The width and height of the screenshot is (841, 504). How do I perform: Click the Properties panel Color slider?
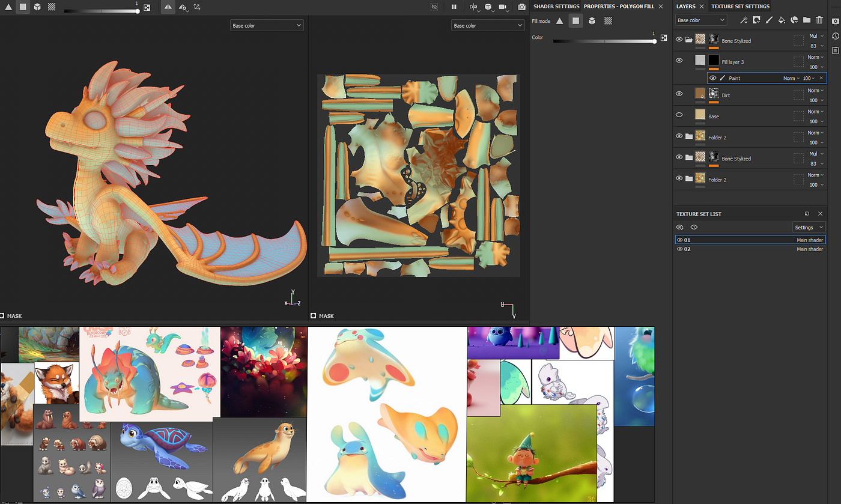click(x=604, y=41)
